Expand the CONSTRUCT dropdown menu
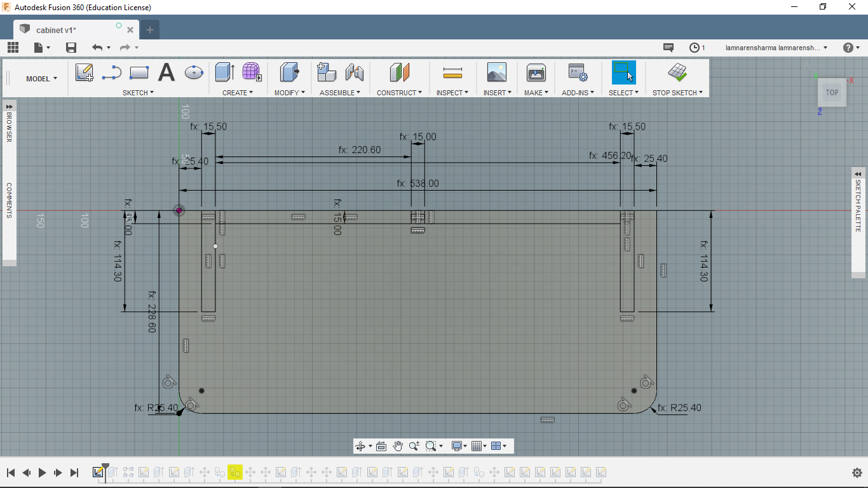The image size is (868, 488). (399, 93)
